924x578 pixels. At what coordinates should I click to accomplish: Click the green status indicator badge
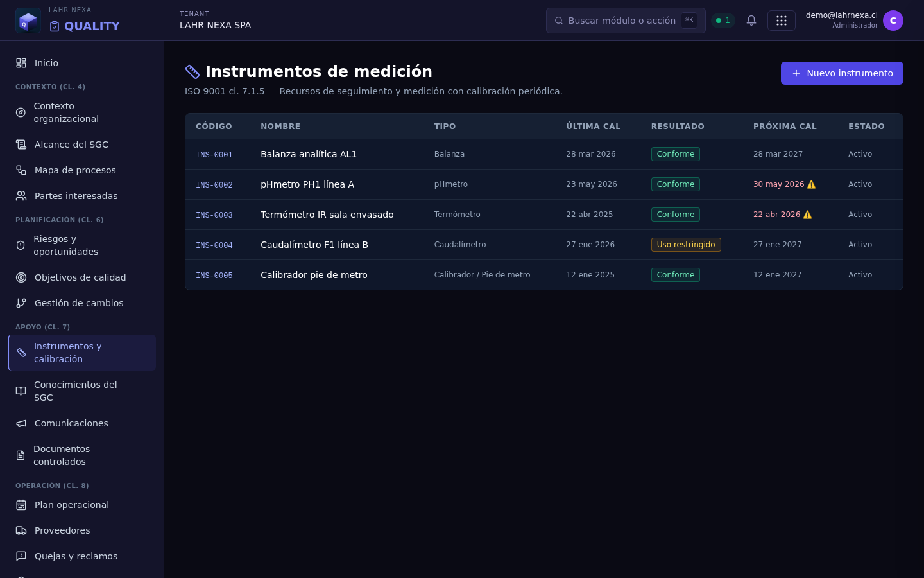coord(723,21)
